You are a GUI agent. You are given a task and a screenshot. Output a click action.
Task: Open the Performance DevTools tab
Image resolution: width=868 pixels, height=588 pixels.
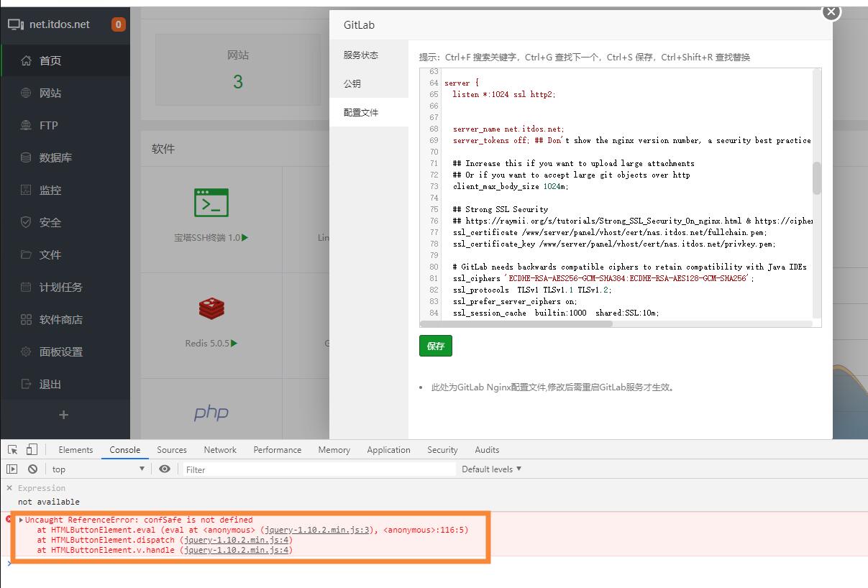(278, 449)
